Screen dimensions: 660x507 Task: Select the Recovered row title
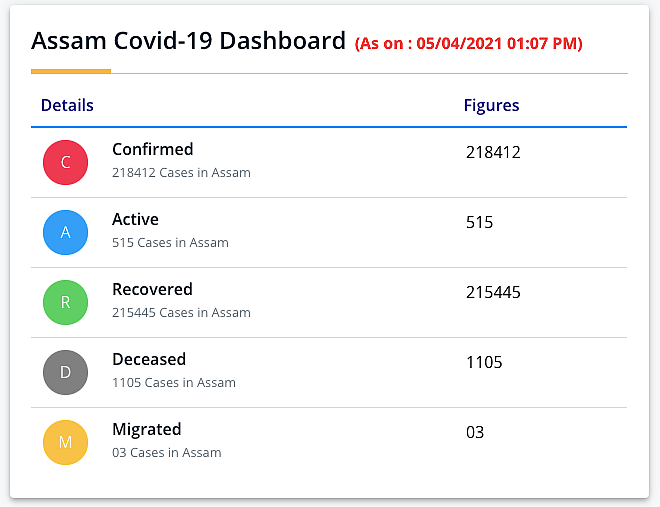coord(152,289)
